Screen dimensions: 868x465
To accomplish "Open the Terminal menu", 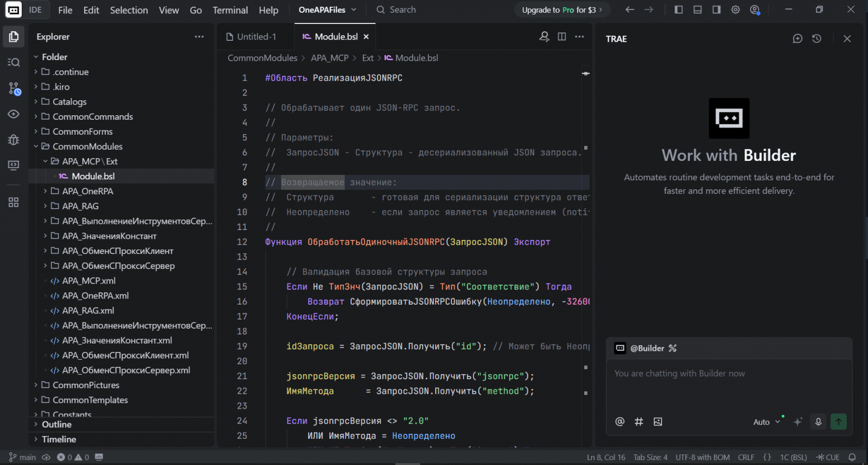I will (x=230, y=9).
